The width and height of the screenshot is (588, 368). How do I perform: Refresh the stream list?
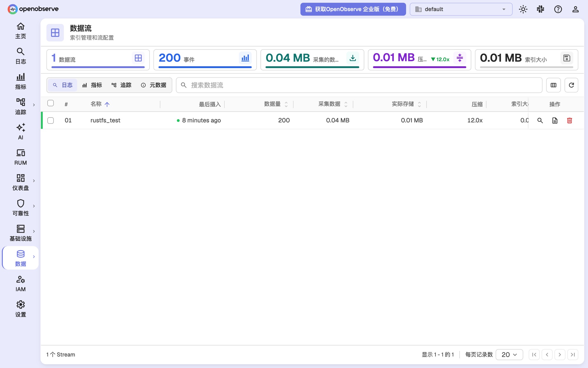coord(571,85)
